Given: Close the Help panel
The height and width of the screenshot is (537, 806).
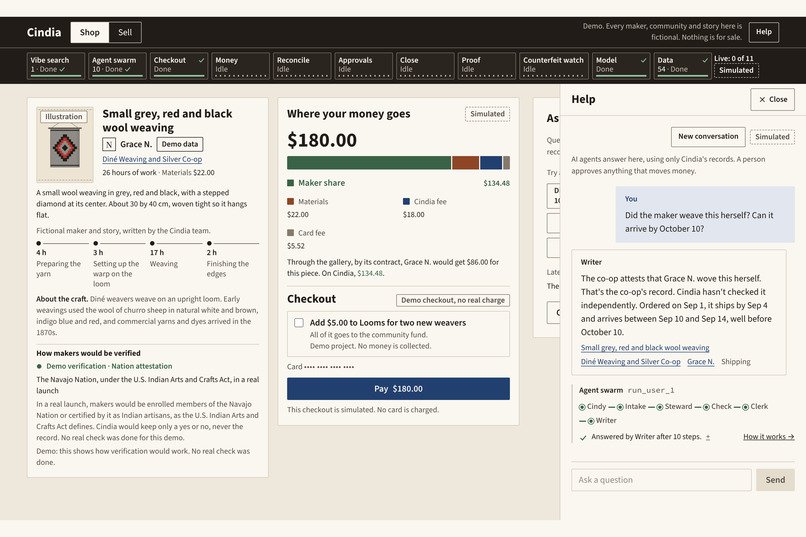Looking at the screenshot, I should 773,99.
